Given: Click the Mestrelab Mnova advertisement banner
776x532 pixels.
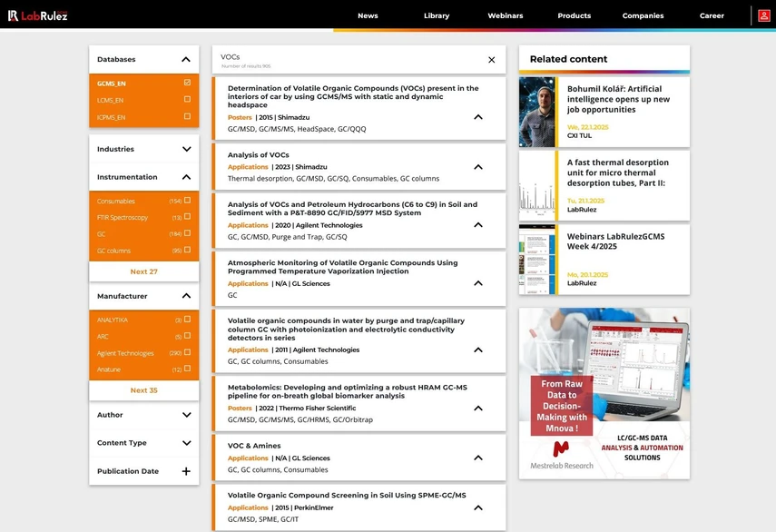Looking at the screenshot, I should [604, 393].
